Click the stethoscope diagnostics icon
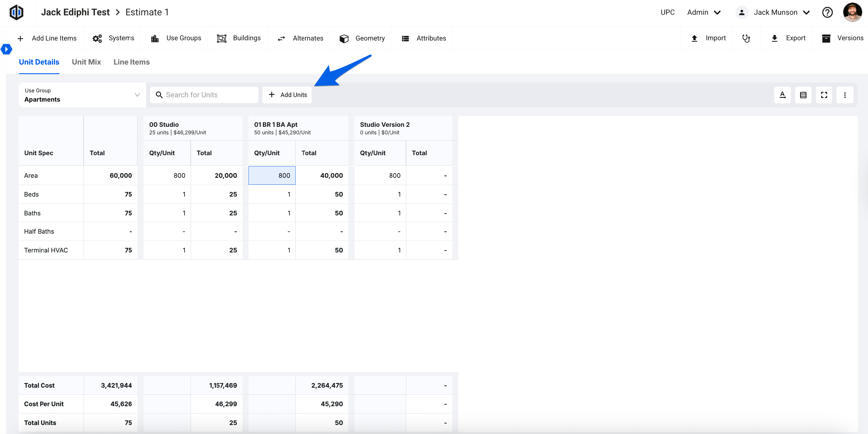This screenshot has height=434, width=868. point(746,39)
